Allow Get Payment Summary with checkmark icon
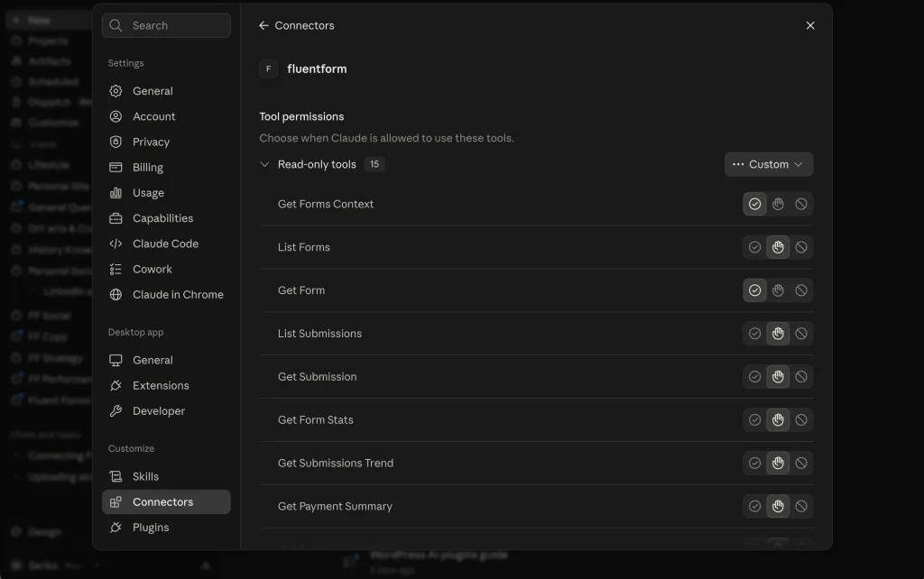924x579 pixels. pos(754,507)
